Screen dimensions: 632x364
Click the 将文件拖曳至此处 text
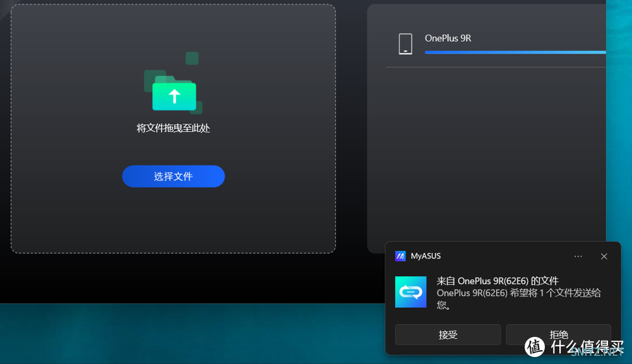point(174,128)
